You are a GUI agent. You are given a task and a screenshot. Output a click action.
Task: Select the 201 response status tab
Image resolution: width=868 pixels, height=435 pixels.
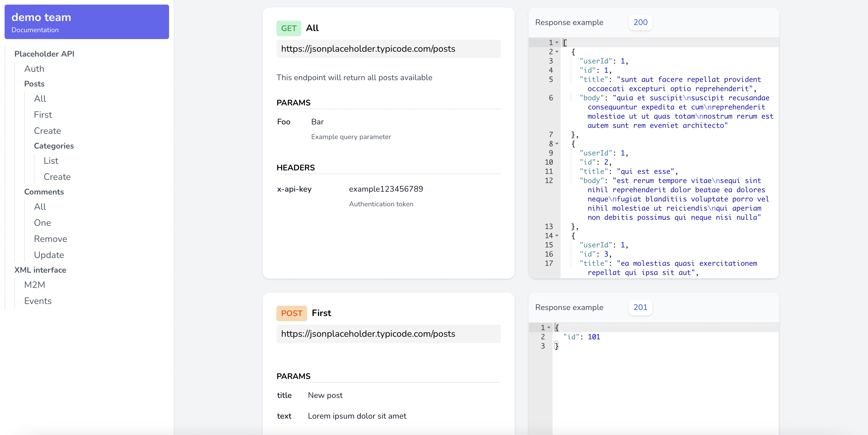point(640,307)
